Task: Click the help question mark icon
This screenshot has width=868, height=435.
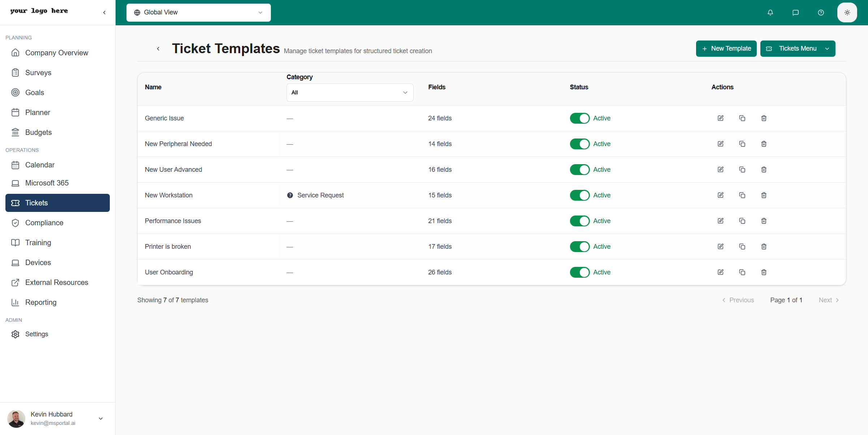Action: (x=821, y=12)
